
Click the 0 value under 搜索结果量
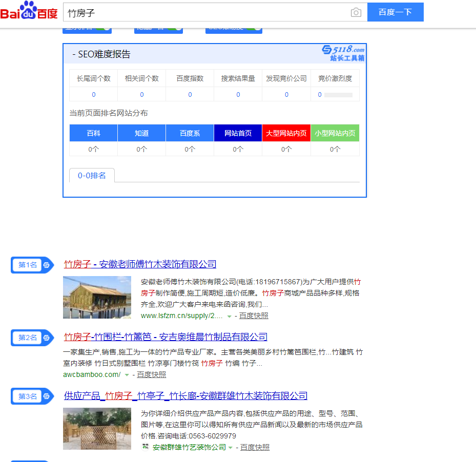coord(238,95)
